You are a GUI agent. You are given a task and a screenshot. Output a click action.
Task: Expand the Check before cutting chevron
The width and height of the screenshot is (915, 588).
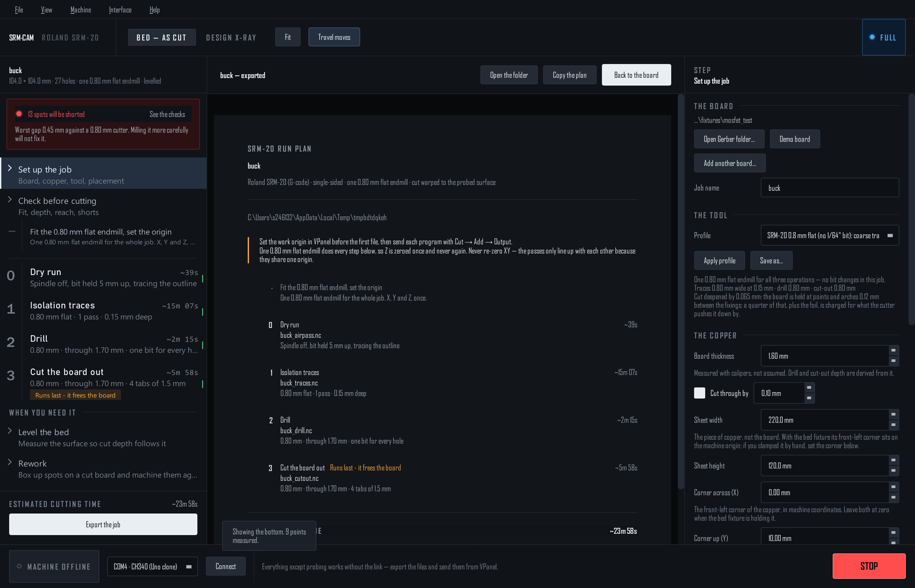(10, 200)
